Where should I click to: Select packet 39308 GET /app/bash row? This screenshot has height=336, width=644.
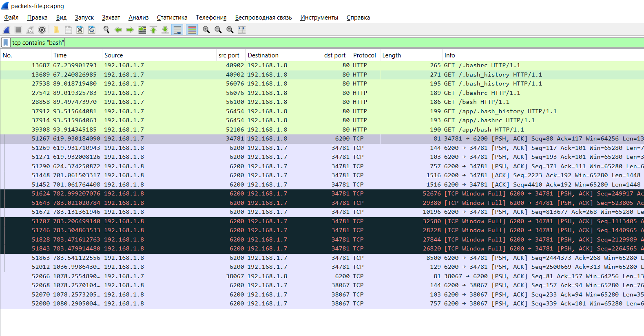click(x=322, y=130)
